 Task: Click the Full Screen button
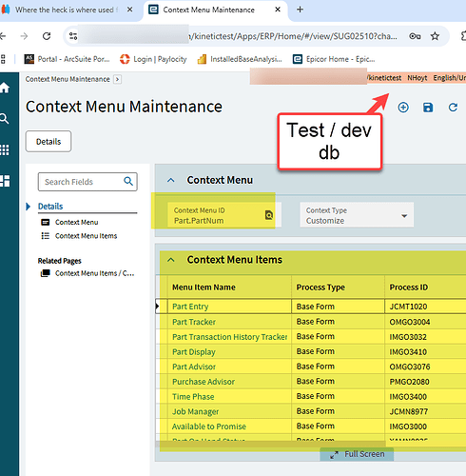click(357, 454)
